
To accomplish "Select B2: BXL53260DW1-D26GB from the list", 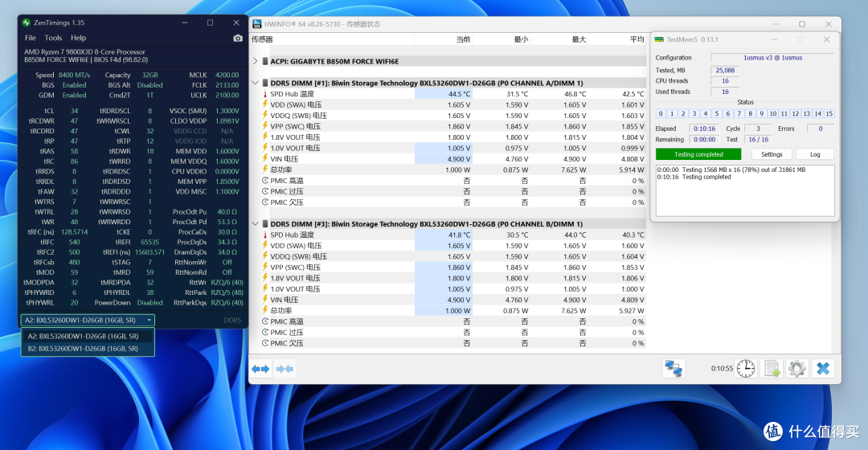I will (x=88, y=349).
